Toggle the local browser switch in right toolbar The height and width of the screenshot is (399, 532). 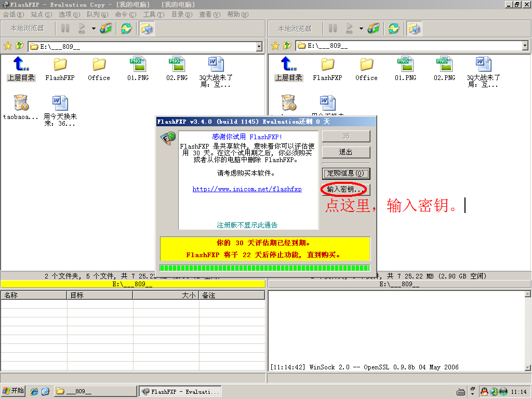414,29
